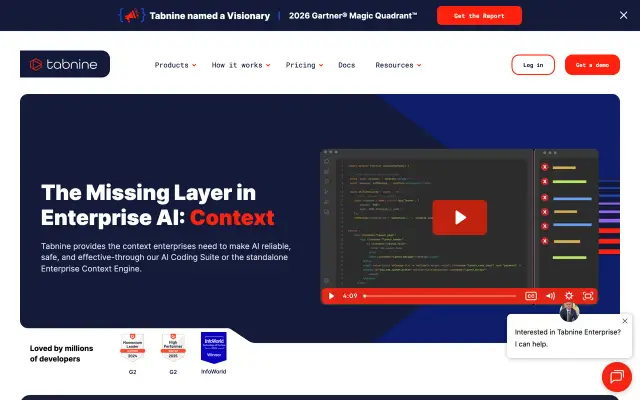Seek on the video progress bar
640x400 pixels.
(x=440, y=296)
